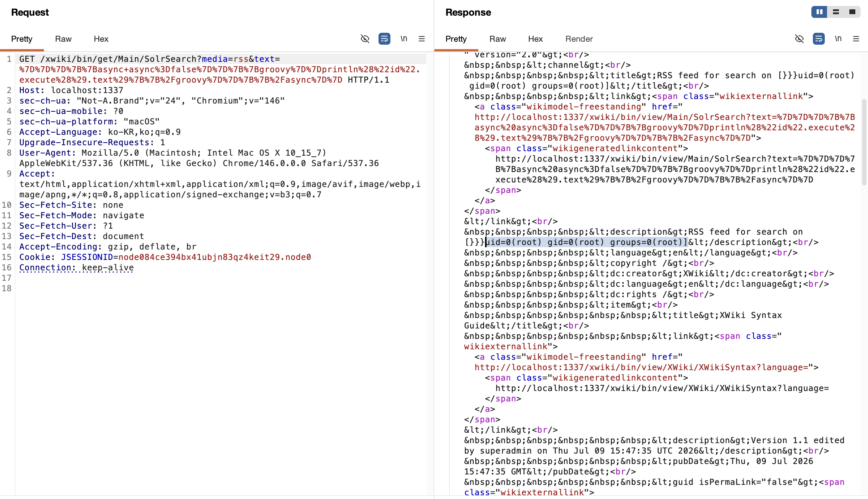Click the Sec-Fetch-Dest: document header
Viewport: 868px width, 499px height.
[82, 236]
